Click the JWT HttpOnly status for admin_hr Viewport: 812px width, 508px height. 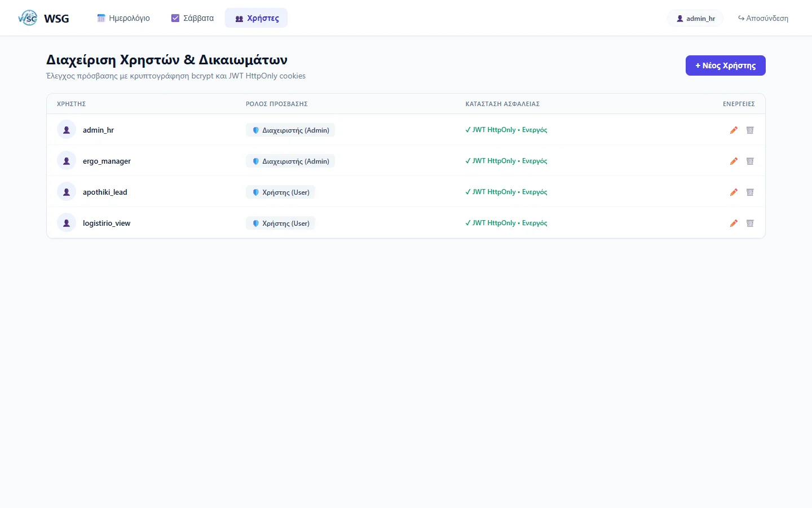506,130
